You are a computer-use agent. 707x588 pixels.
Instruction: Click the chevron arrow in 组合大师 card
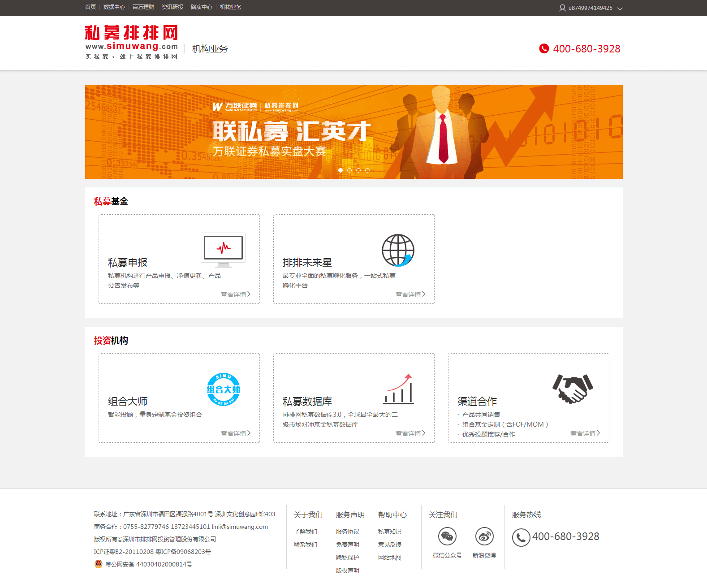click(249, 433)
